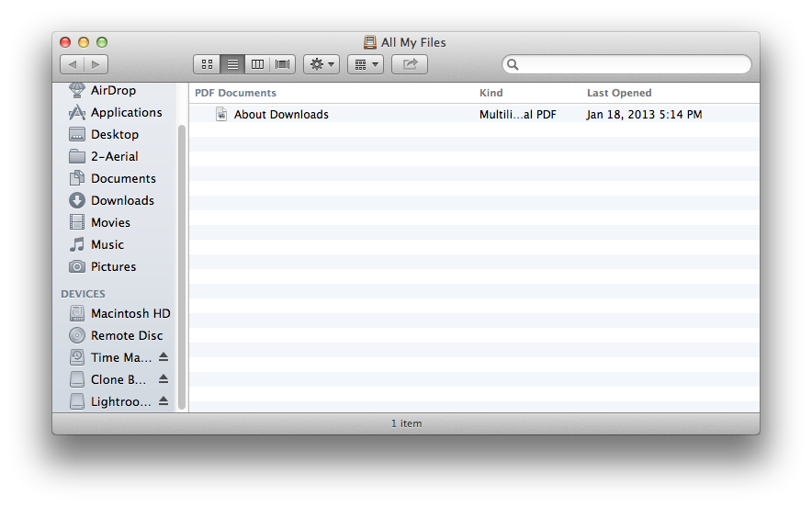Click the Jan 18, 2013 5:14 PM date
Viewport: 812px width, 507px height.
(x=644, y=115)
